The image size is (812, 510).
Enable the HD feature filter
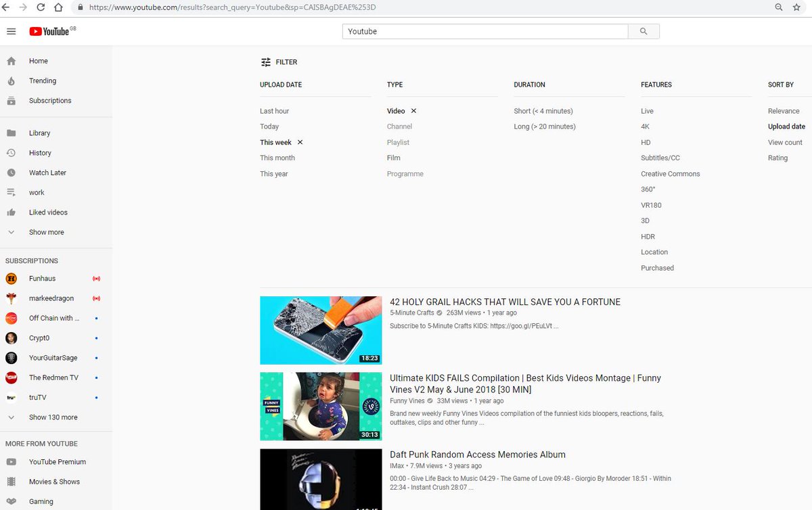point(646,142)
